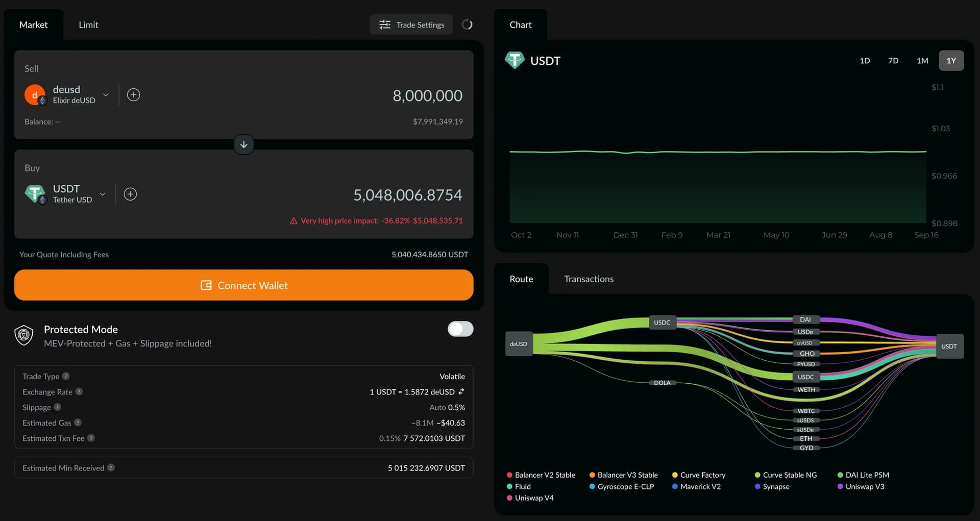980x521 pixels.
Task: Click the GHO node in route diagram
Action: pyautogui.click(x=806, y=353)
